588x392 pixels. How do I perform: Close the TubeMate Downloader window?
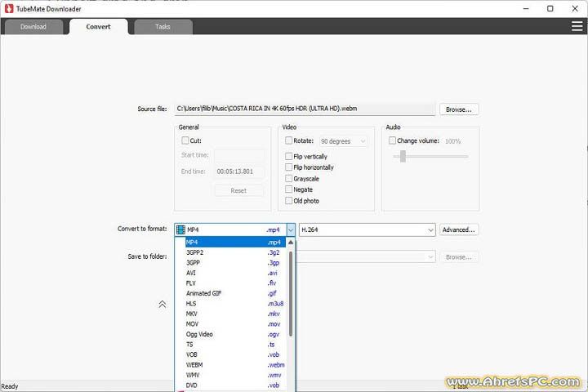(575, 8)
